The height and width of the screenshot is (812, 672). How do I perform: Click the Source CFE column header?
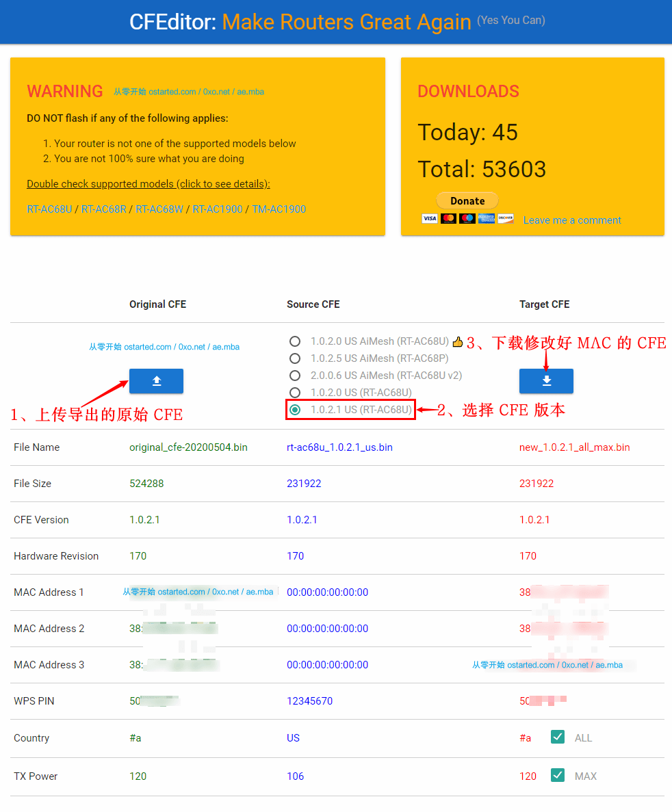313,304
